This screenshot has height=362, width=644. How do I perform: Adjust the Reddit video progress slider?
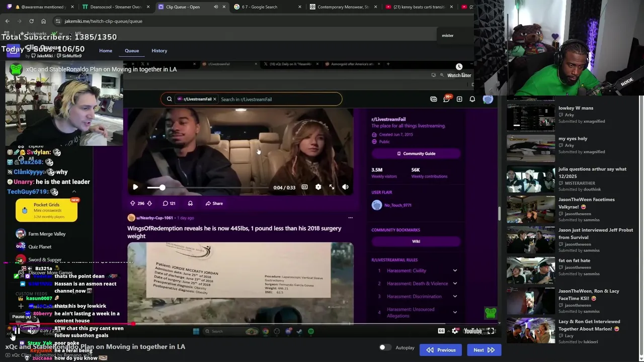point(207,187)
